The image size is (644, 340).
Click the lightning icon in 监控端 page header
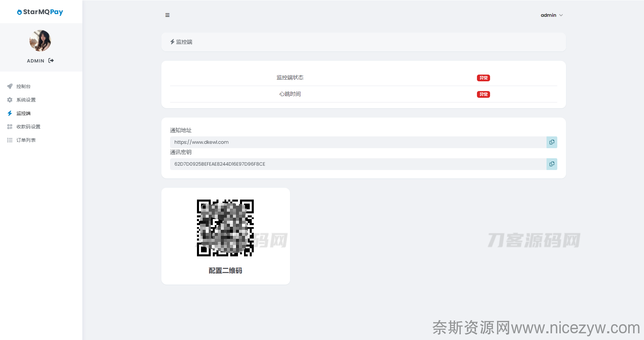(172, 42)
